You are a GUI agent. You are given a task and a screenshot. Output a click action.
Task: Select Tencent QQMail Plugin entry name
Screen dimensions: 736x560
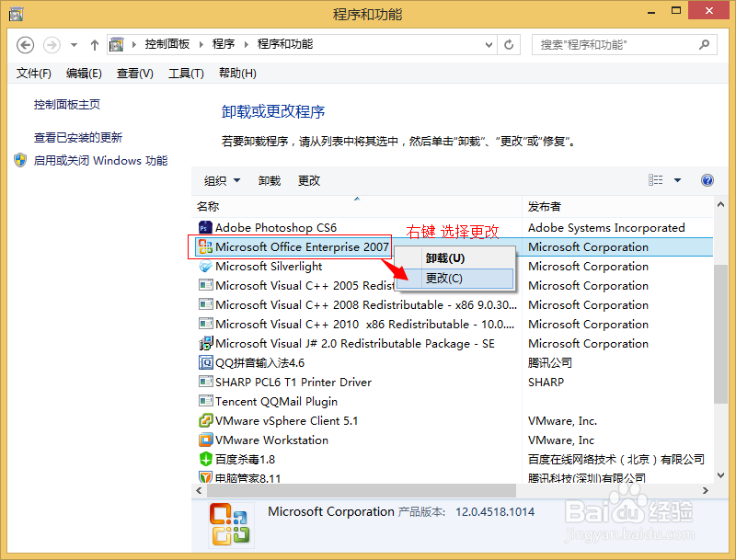coord(276,402)
